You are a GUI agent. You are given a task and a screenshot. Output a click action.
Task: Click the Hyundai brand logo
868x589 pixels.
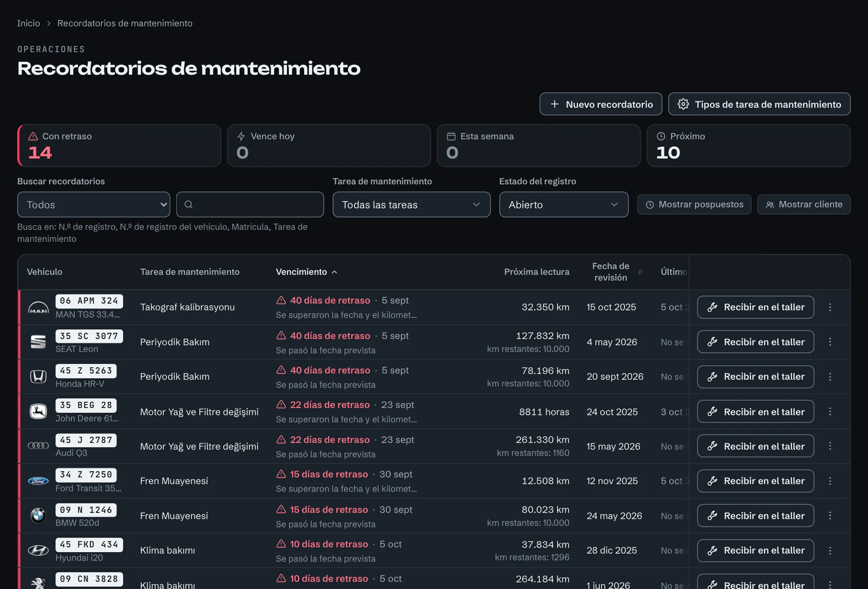38,551
